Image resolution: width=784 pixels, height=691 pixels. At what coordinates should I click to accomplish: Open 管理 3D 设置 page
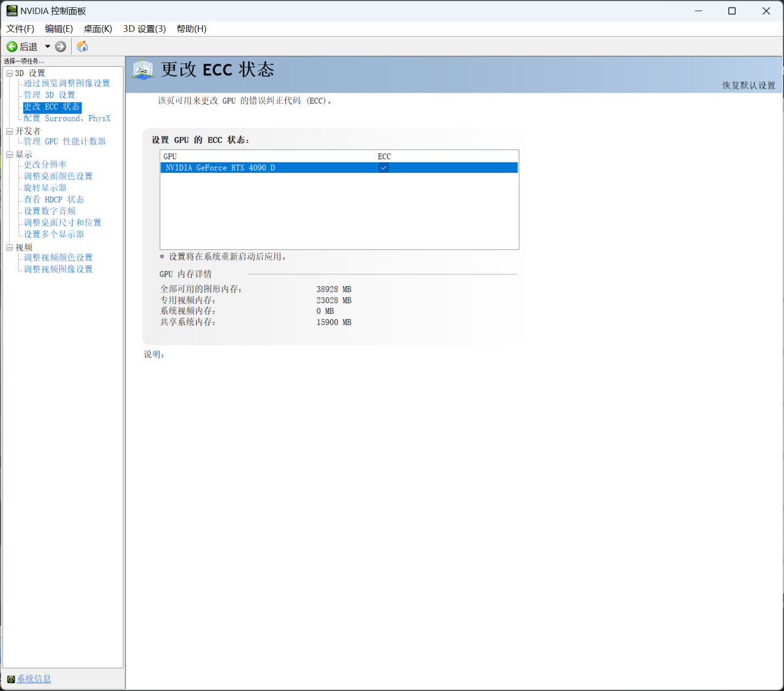click(x=50, y=95)
